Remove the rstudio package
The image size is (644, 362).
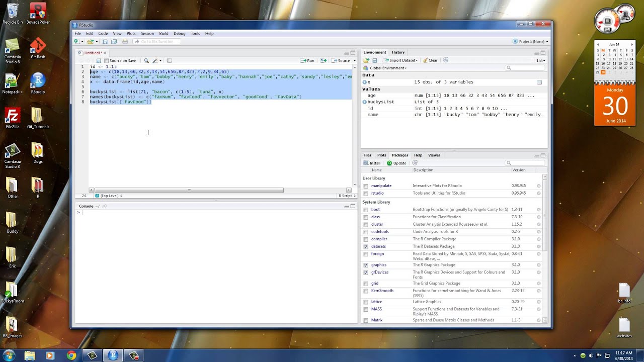(538, 193)
